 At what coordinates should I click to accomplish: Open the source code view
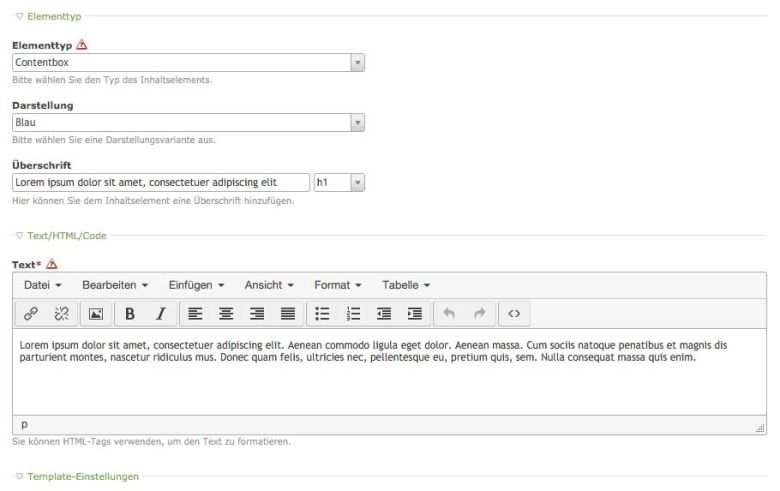(x=514, y=313)
